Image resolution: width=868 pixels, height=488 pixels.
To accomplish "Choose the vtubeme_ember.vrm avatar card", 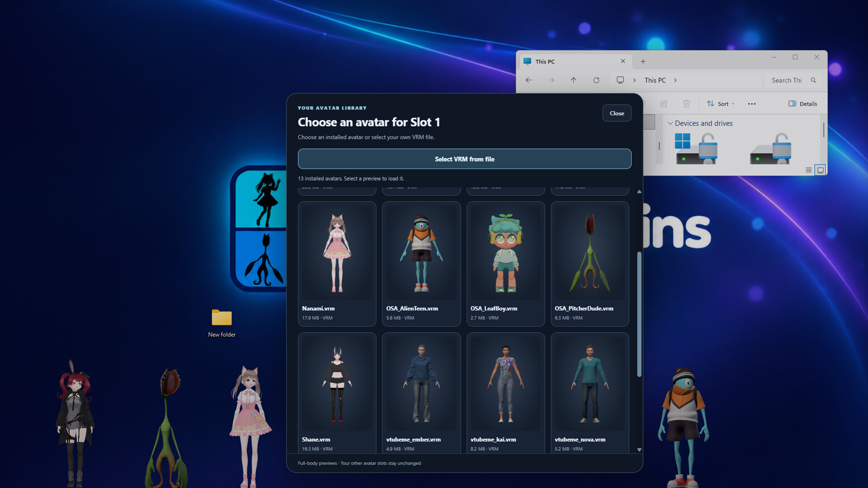I will [421, 393].
